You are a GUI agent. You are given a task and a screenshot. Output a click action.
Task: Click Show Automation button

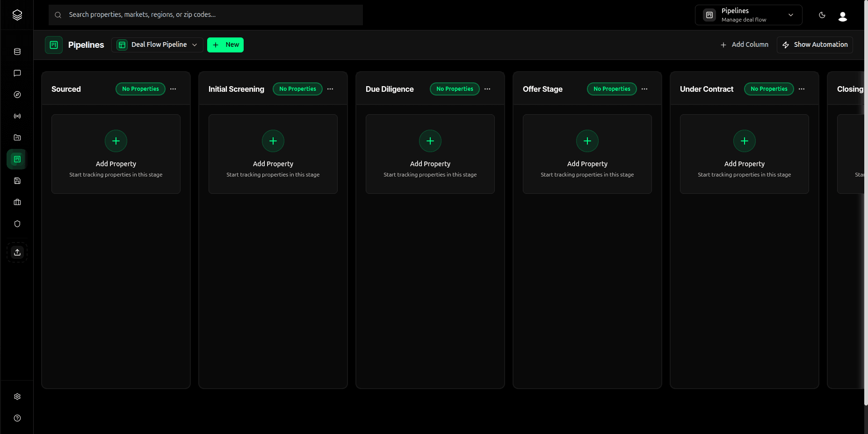tap(815, 44)
